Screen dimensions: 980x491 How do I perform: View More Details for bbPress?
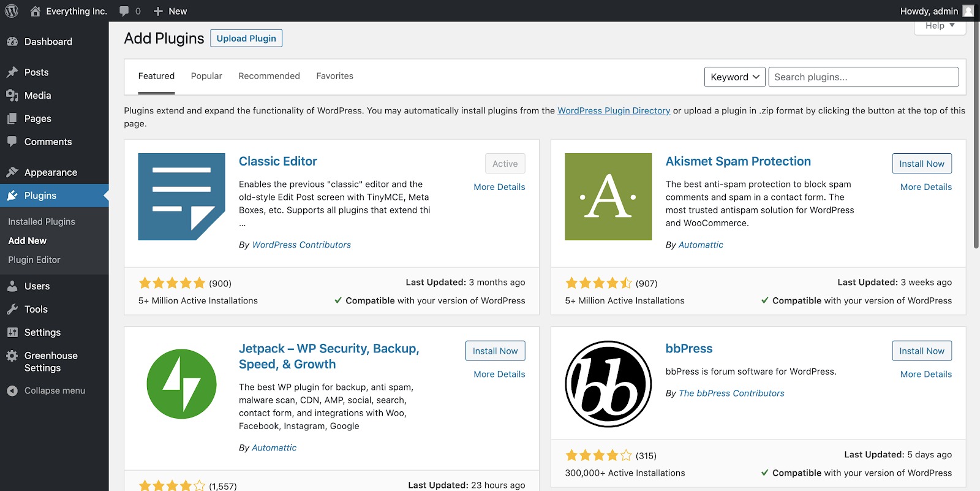coord(926,375)
